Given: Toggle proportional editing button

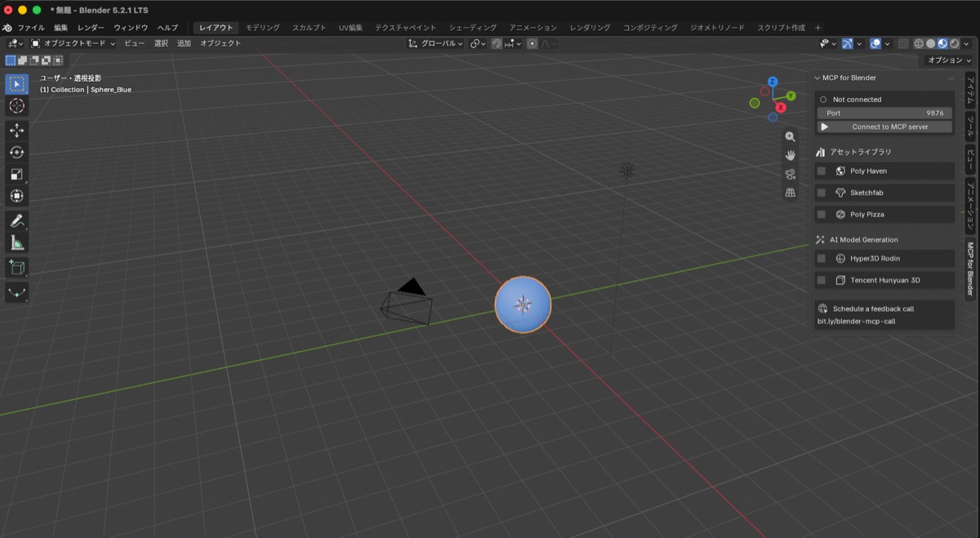Looking at the screenshot, I should coord(532,43).
